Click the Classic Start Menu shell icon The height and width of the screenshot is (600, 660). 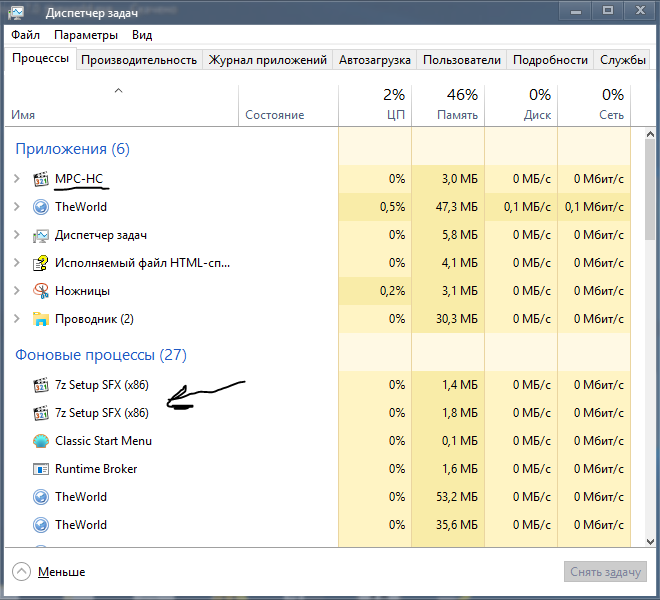click(x=41, y=441)
